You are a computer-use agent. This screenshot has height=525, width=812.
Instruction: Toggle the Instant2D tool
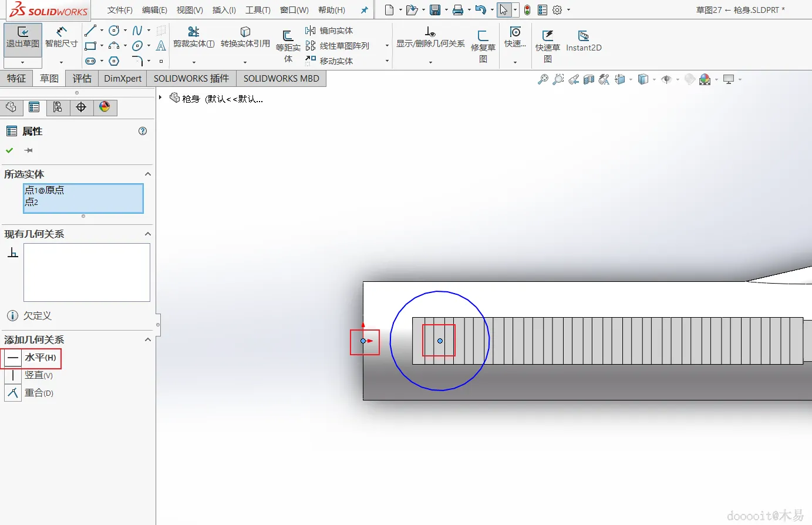(584, 41)
